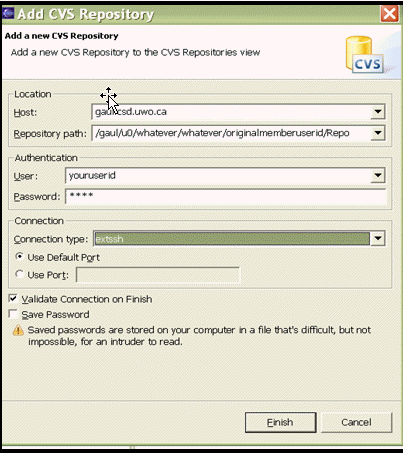Click the Use Port number field
Viewport: 403px width, 453px height.
pyautogui.click(x=158, y=275)
